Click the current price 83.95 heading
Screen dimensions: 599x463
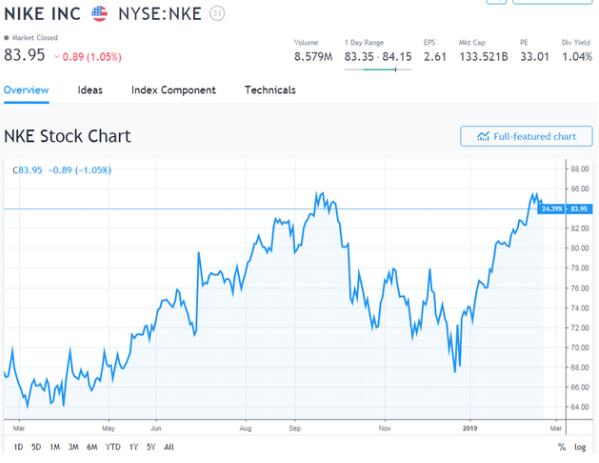24,55
